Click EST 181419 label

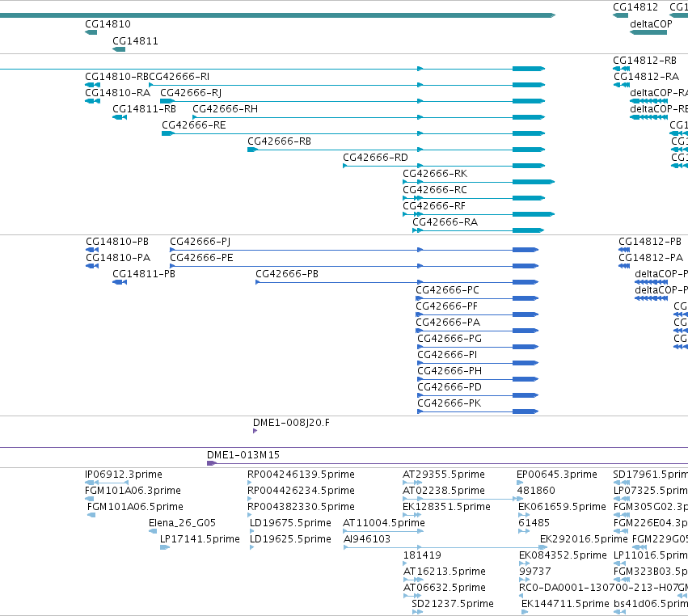422,555
